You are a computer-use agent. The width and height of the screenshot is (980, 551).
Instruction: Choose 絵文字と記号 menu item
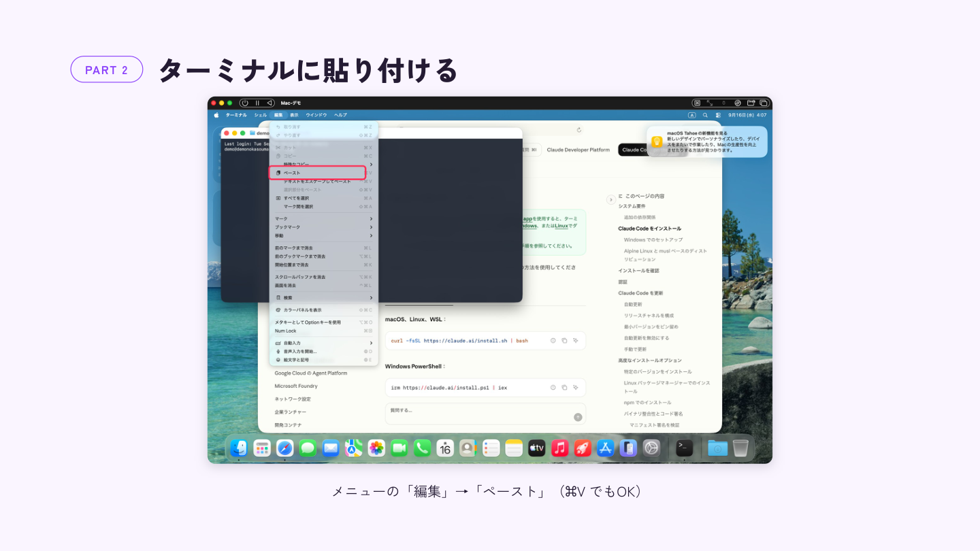324,359
